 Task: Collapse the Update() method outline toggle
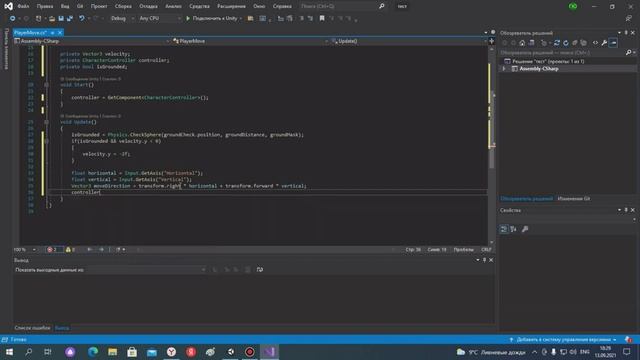[x=47, y=122]
